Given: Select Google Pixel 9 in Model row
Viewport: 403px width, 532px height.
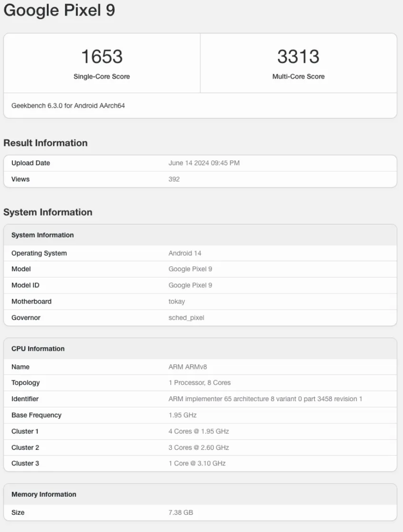Looking at the screenshot, I should pos(190,269).
